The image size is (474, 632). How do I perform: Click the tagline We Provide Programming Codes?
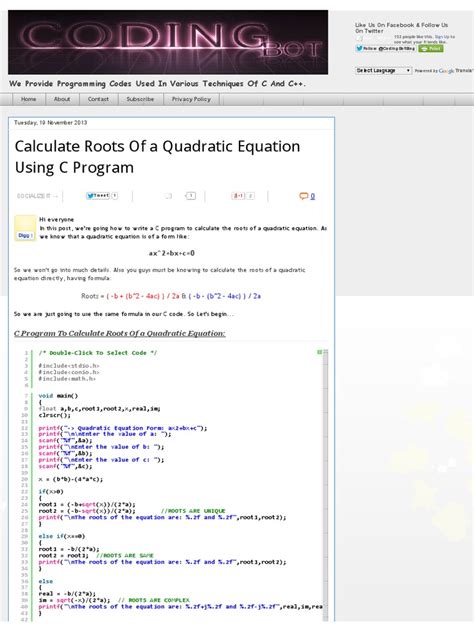coord(157,84)
